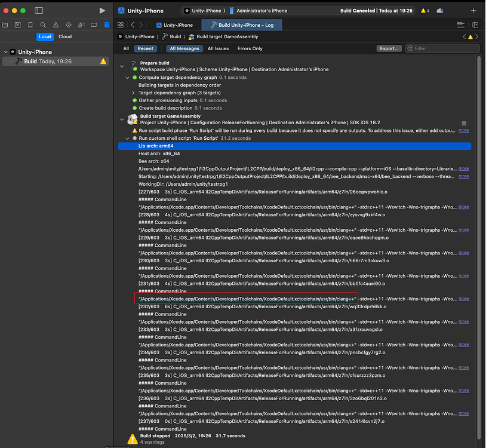
Task: Toggle the navigator sidebar visibility
Action: pos(39,11)
